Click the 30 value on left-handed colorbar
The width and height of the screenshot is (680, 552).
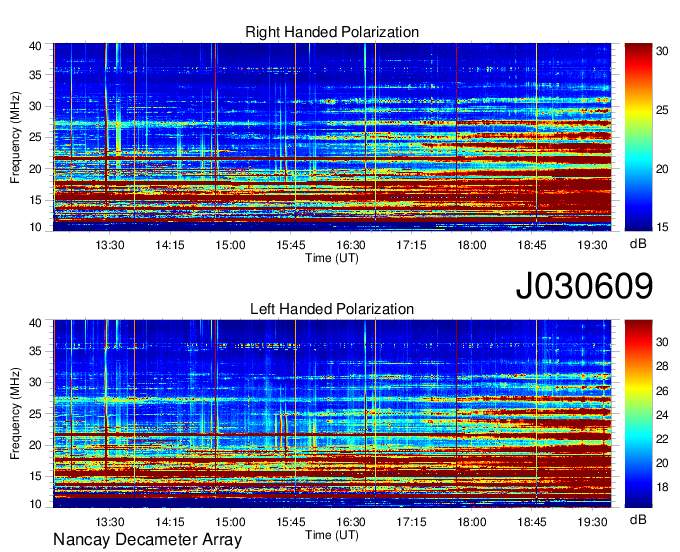[662, 342]
